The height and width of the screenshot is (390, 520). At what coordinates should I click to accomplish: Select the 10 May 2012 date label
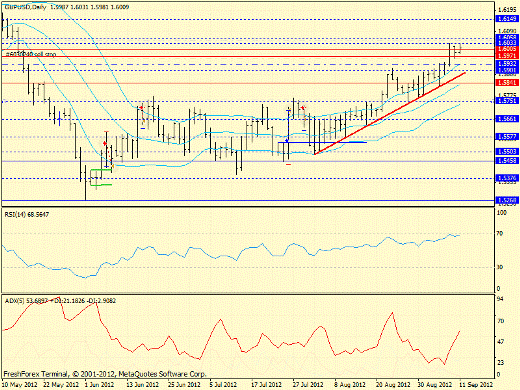[19, 385]
